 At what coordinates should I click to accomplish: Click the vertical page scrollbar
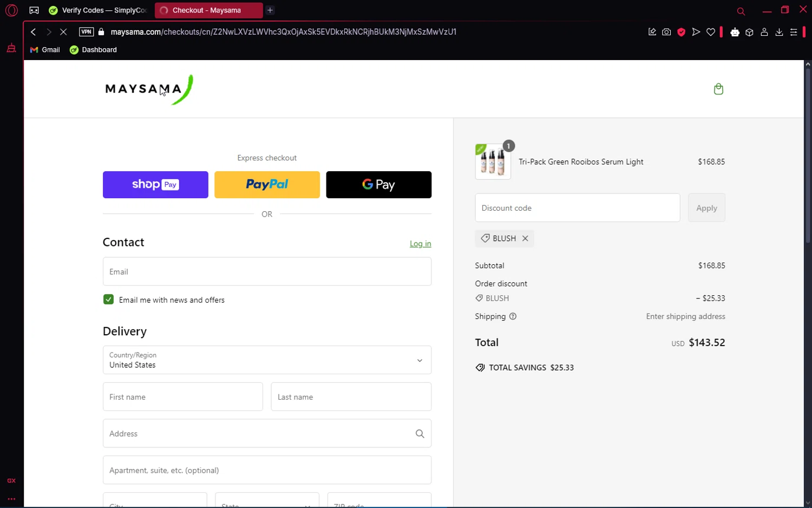[x=808, y=156]
